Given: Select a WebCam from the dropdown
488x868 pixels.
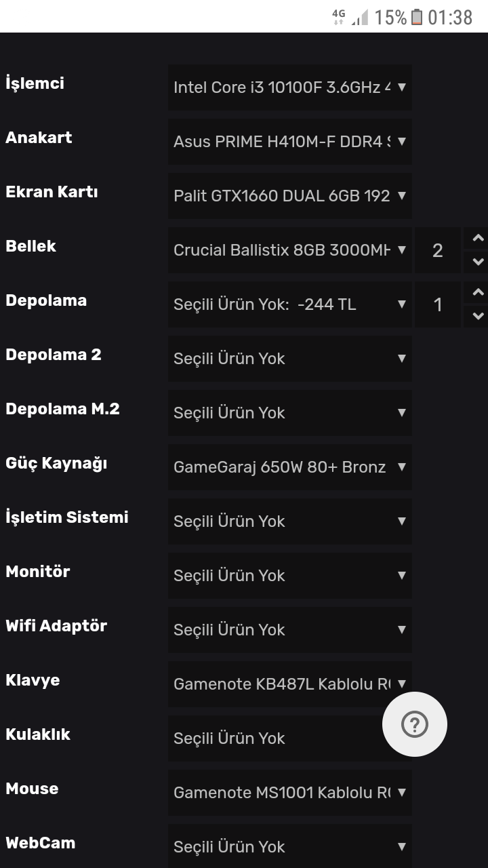Looking at the screenshot, I should tap(289, 847).
